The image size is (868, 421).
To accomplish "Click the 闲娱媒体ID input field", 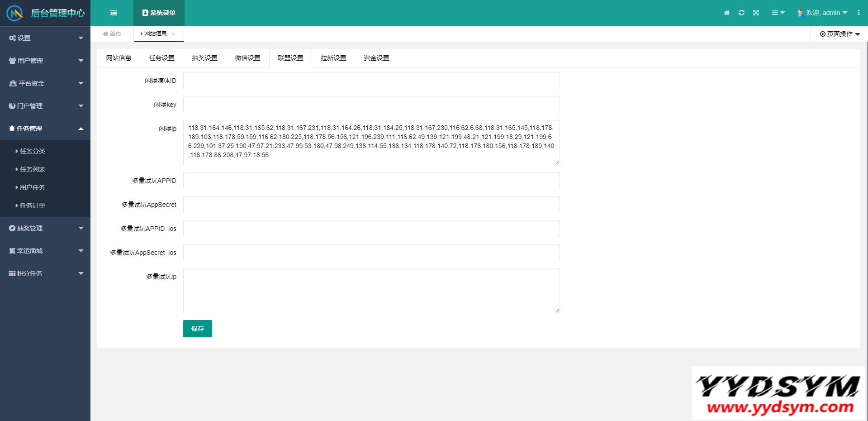I will tap(371, 81).
